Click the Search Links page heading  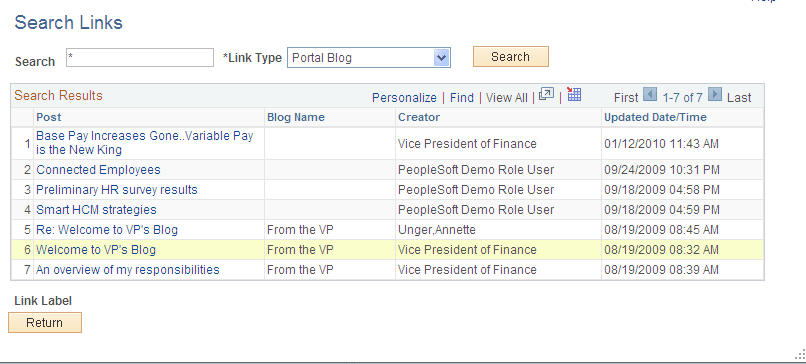point(68,23)
